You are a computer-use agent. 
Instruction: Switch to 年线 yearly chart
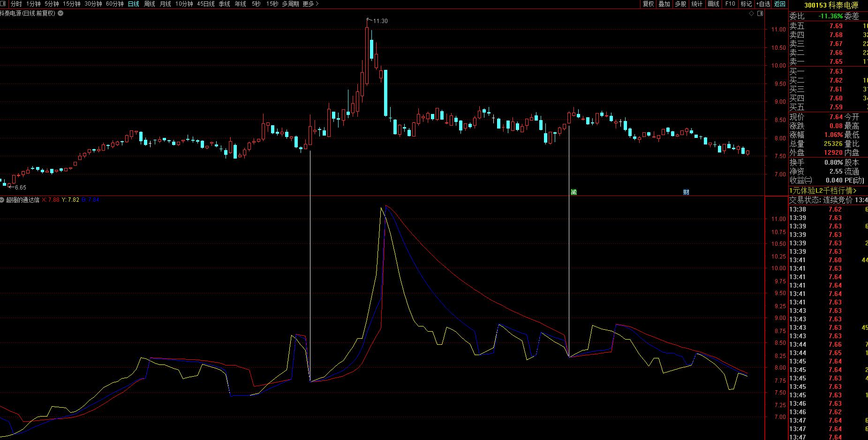click(x=241, y=4)
